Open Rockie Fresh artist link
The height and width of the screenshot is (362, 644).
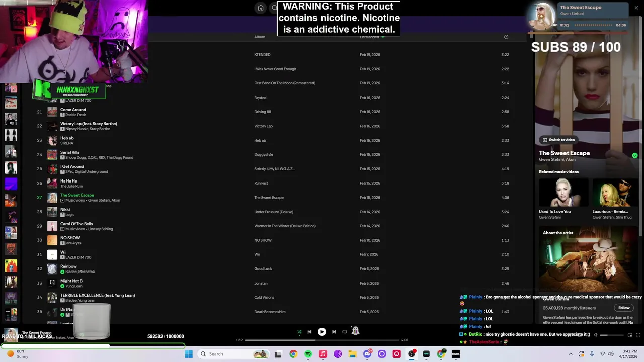[75, 115]
